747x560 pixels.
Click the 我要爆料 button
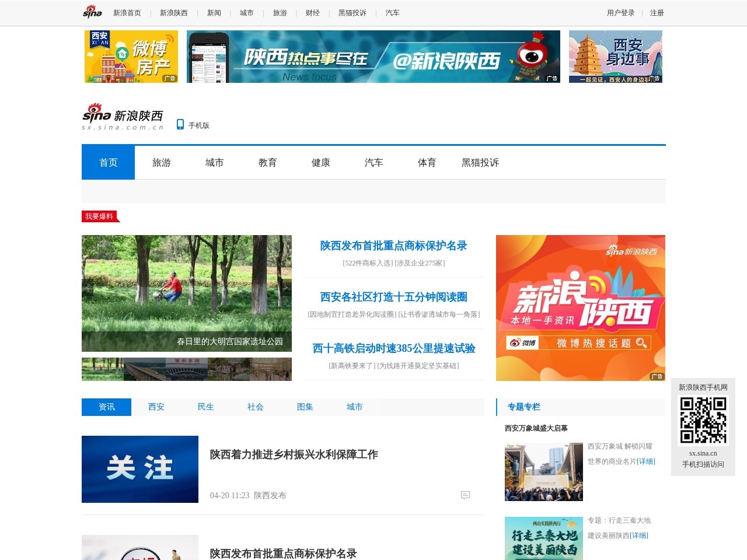tap(99, 216)
